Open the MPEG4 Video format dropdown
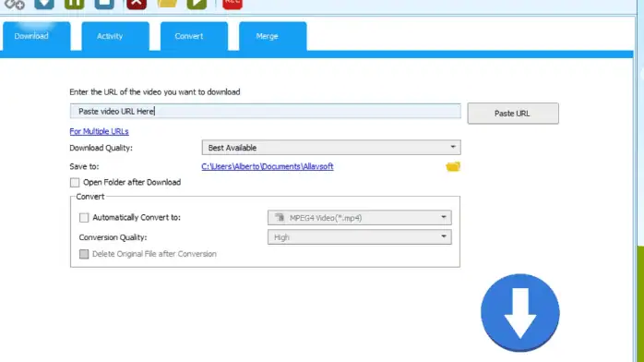This screenshot has height=362, width=644. 360,218
